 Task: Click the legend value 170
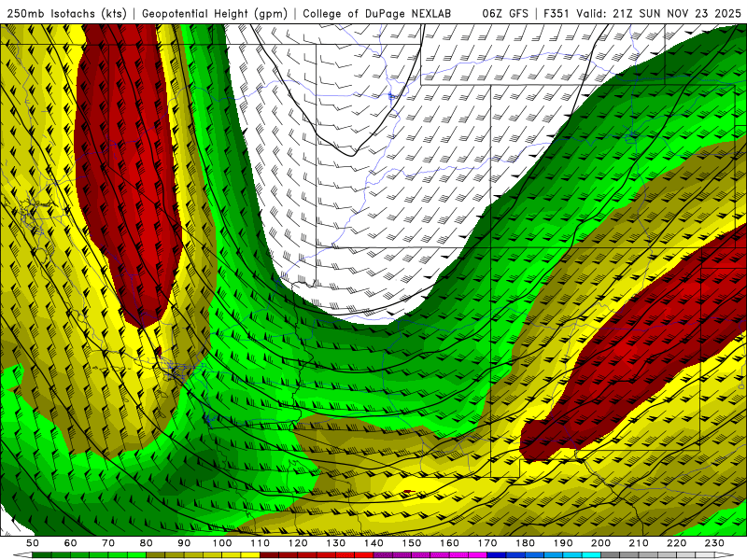click(487, 543)
